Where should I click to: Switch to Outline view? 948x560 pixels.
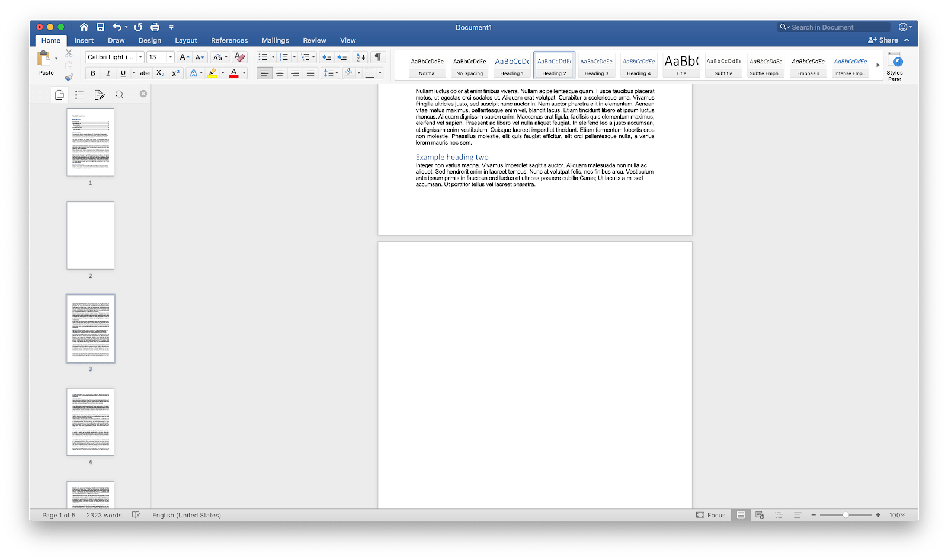[779, 515]
